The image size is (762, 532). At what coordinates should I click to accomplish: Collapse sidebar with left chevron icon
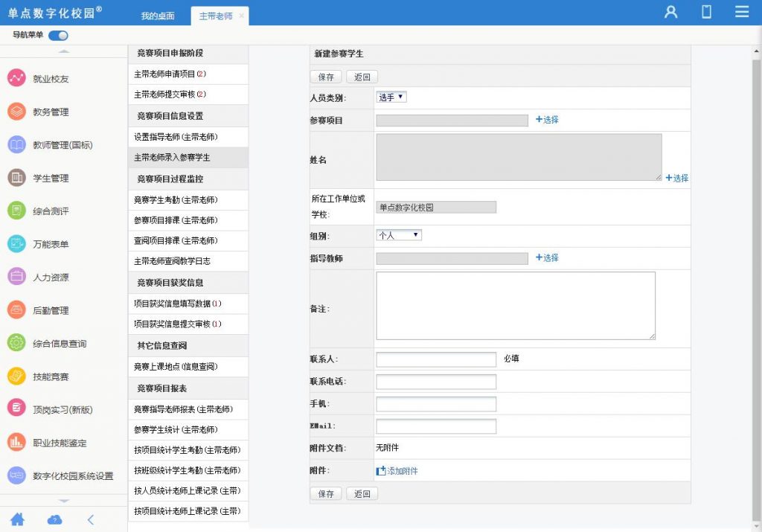91,520
